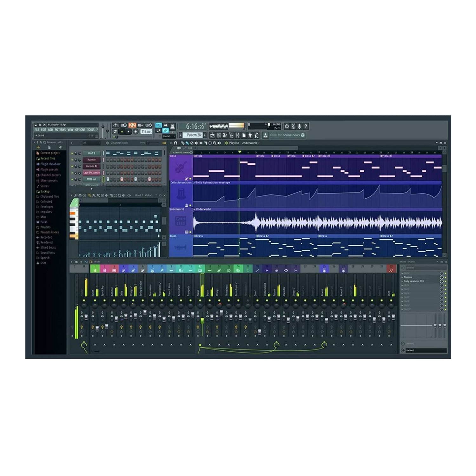Open the All filter dropdown in the channel rack

click(x=84, y=143)
